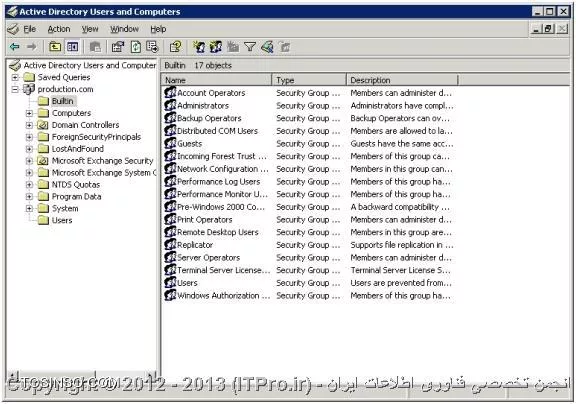Image resolution: width=576 pixels, height=404 pixels.
Task: Select Windows Authorization group row
Action: click(223, 296)
